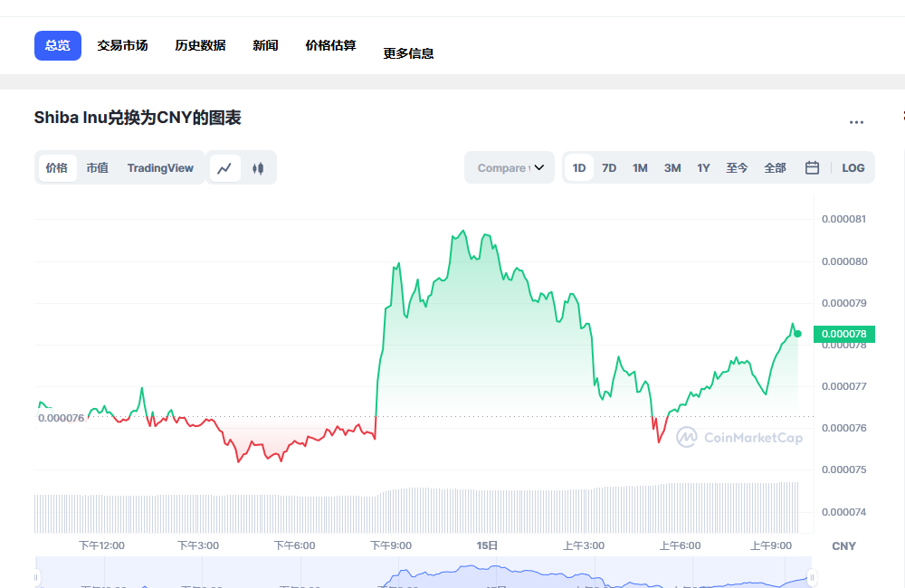This screenshot has width=905, height=588.
Task: Open the ellipsis more-options menu
Action: pos(856,122)
